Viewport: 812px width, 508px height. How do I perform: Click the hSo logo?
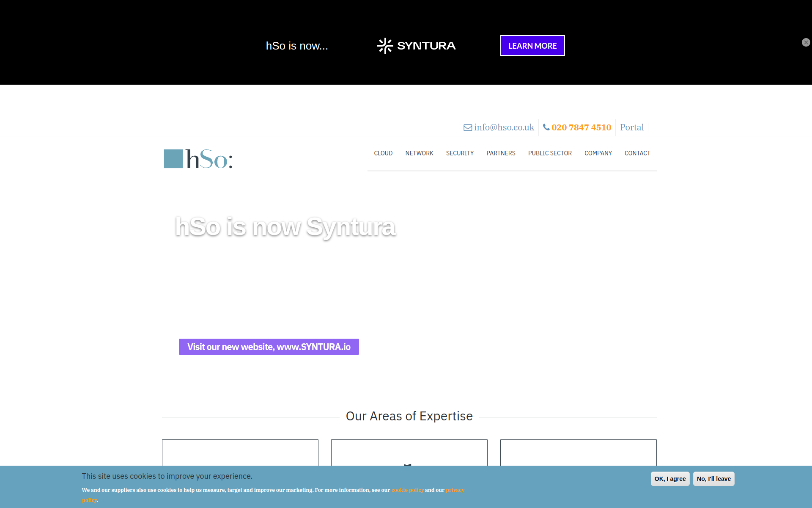198,159
